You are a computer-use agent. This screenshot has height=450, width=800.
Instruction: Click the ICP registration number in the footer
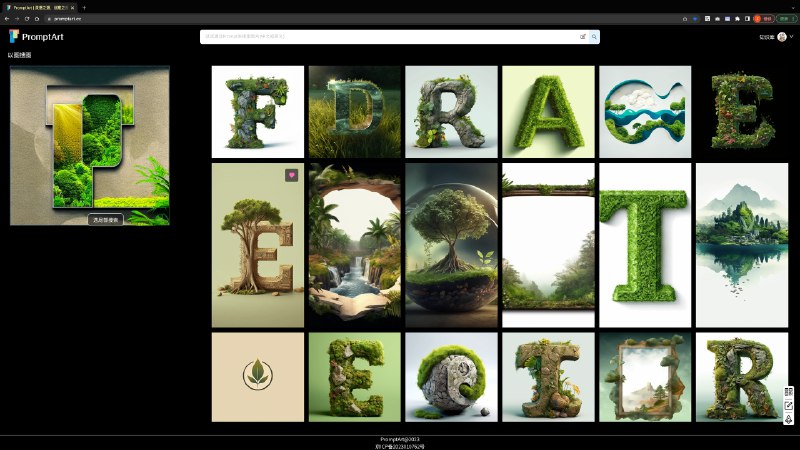tap(399, 446)
